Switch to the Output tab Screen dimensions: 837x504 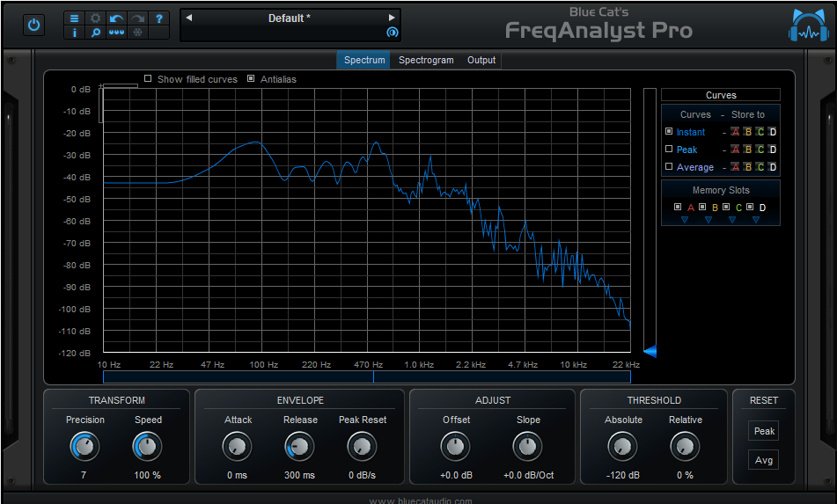click(481, 61)
